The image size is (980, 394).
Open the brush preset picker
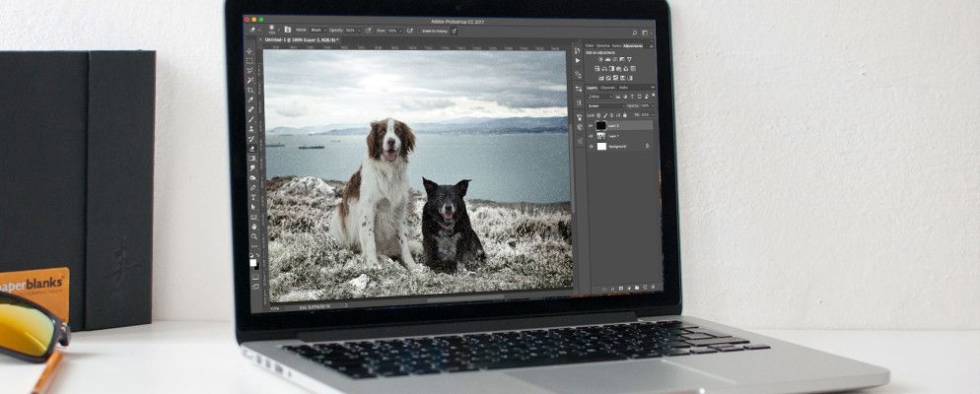pyautogui.click(x=272, y=30)
